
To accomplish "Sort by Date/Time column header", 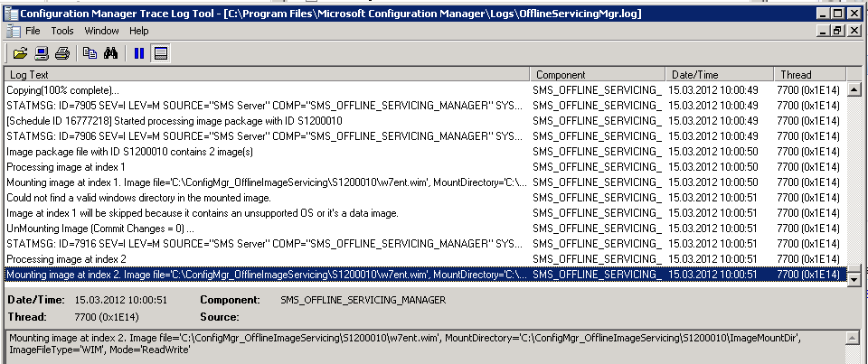I will 720,75.
